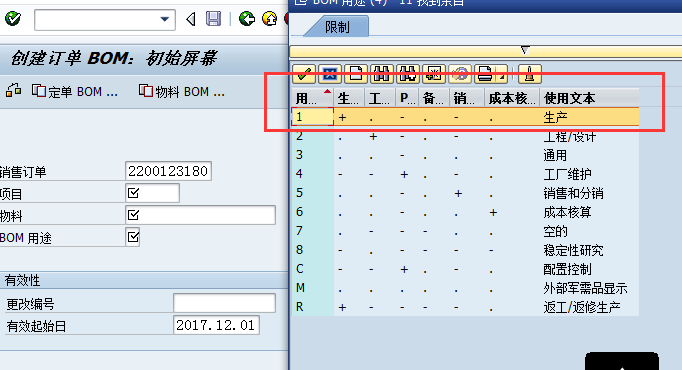Select the 生产 usage row
The image size is (682, 370).
click(x=465, y=117)
